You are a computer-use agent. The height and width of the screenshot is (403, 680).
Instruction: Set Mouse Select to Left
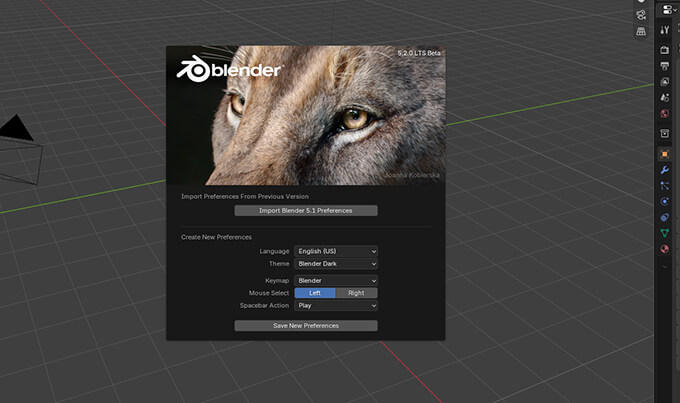315,293
